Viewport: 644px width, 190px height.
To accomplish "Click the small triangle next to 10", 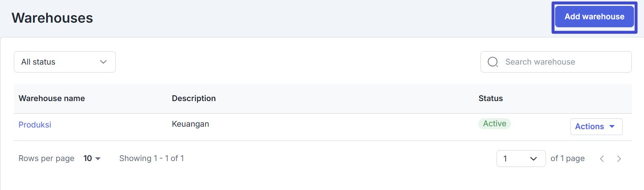I will [x=98, y=159].
